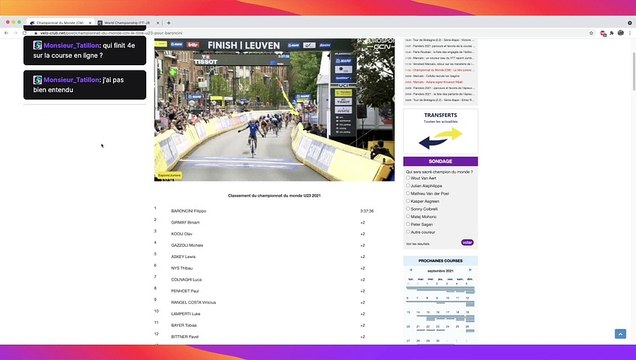Image resolution: width=636 pixels, height=360 pixels.
Task: Click the 'j'ai pas bien entendu' chat message
Action: click(x=85, y=85)
